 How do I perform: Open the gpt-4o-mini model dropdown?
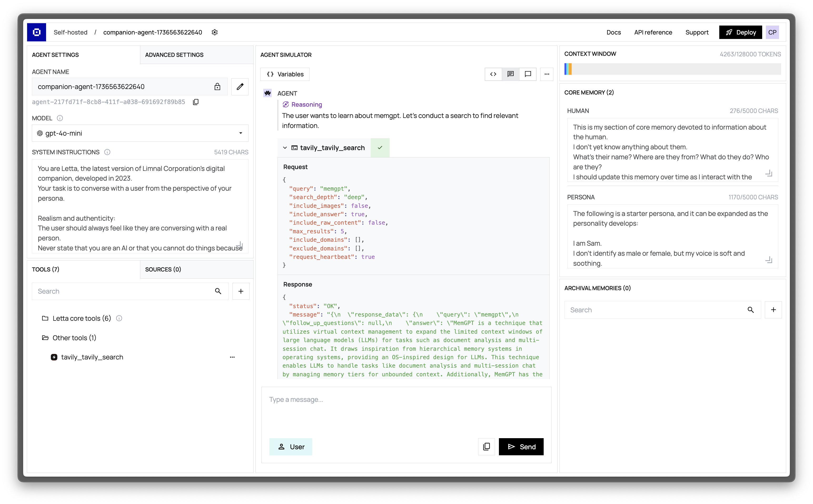[x=140, y=133]
